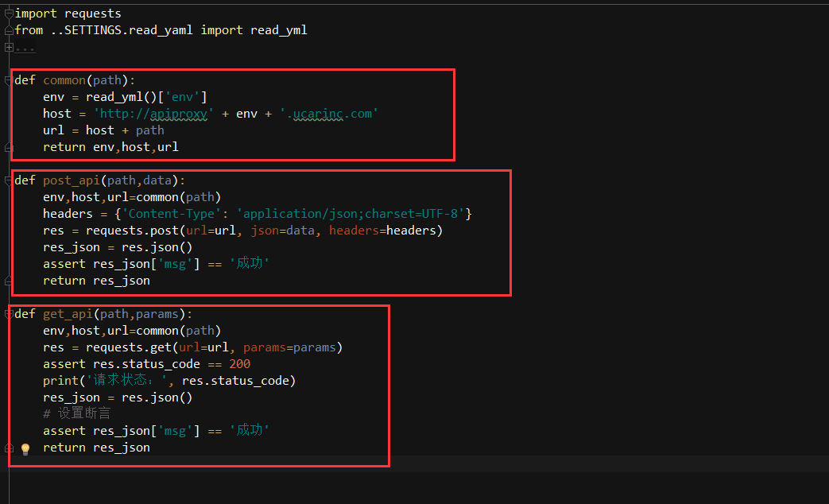
Task: Click 'return res_json' beside the lightbulb
Action: 96,448
